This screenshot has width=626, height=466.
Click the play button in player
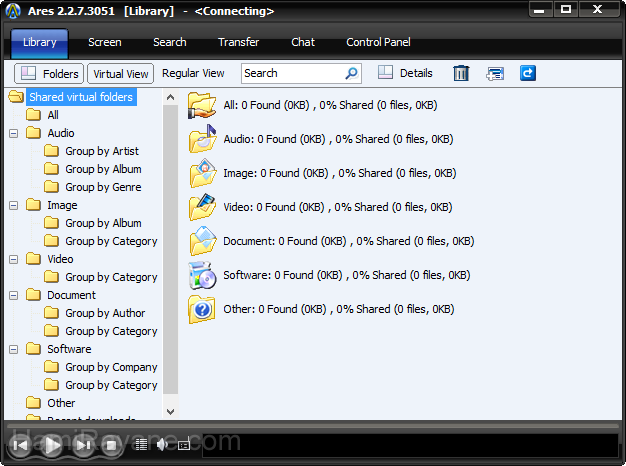pos(52,444)
